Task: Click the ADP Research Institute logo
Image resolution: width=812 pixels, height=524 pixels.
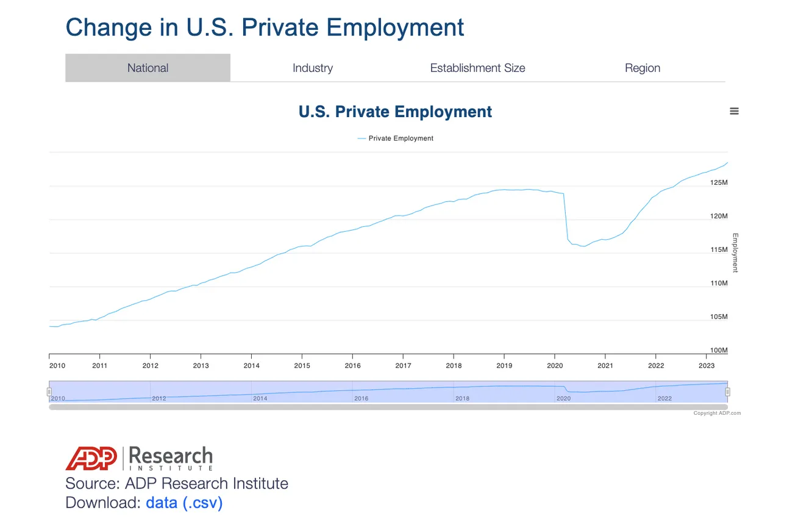Action: pos(140,458)
